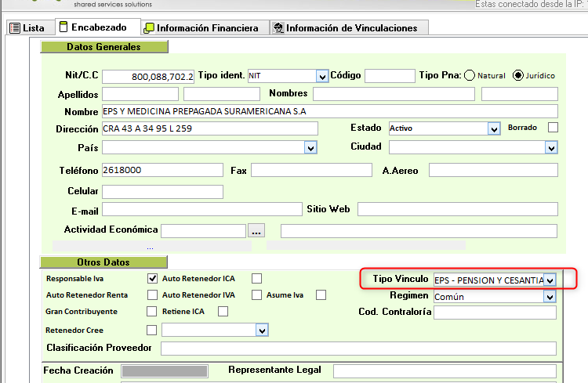This screenshot has width=588, height=383.
Task: Tick the Borrado checkbox
Action: [x=553, y=128]
